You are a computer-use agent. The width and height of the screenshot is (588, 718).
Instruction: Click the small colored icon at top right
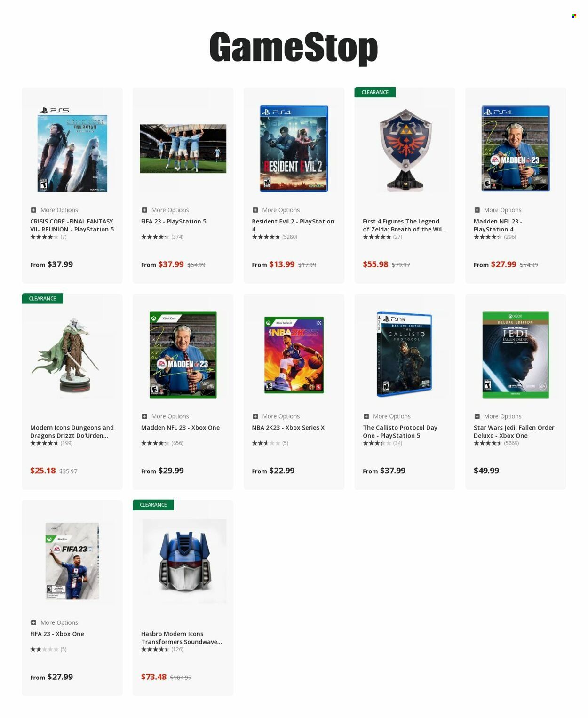pyautogui.click(x=574, y=16)
